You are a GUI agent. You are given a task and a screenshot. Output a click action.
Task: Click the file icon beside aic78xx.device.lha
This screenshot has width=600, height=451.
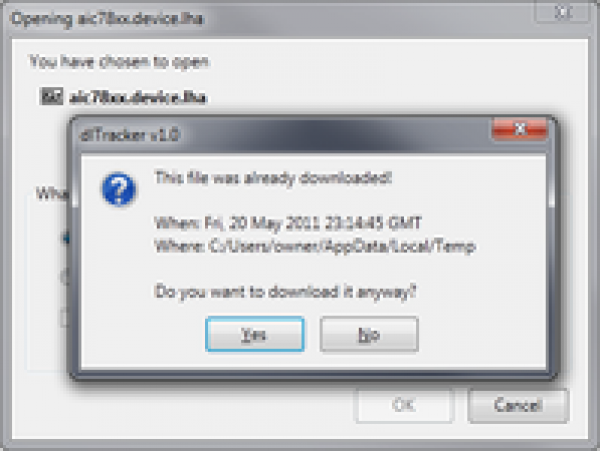(51, 96)
